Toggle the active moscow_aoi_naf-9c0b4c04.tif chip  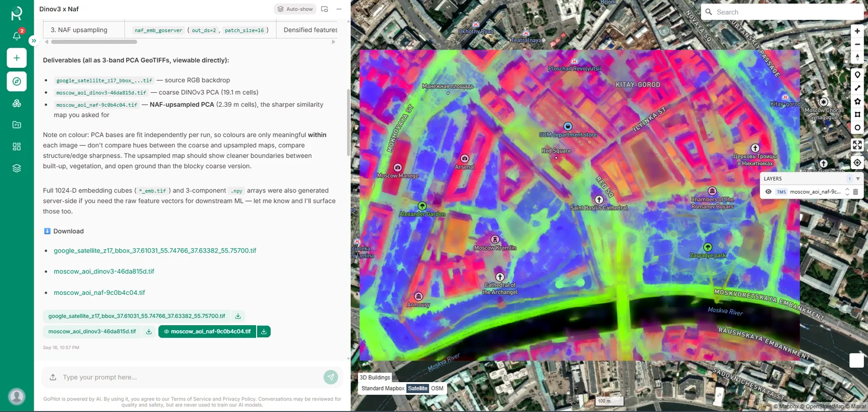[207, 331]
